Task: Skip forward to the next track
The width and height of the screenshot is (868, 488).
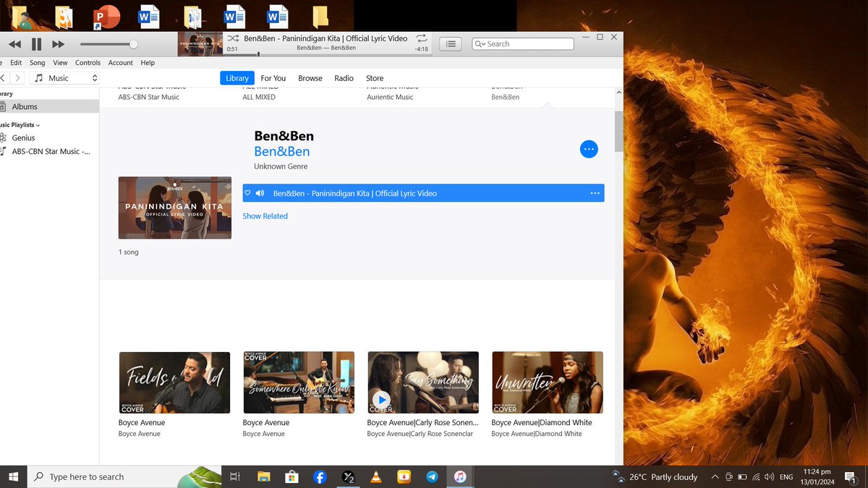Action: click(x=59, y=44)
